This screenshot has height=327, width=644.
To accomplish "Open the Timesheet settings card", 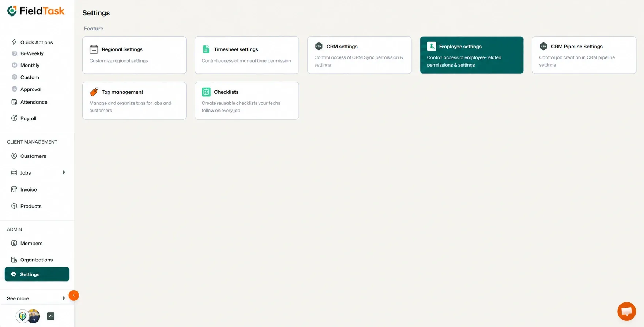I will pos(247,55).
